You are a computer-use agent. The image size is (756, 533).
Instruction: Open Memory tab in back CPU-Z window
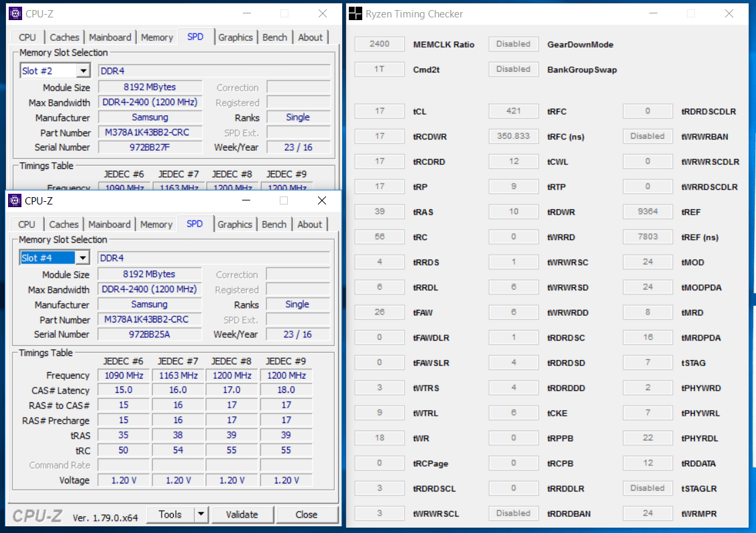pos(157,37)
